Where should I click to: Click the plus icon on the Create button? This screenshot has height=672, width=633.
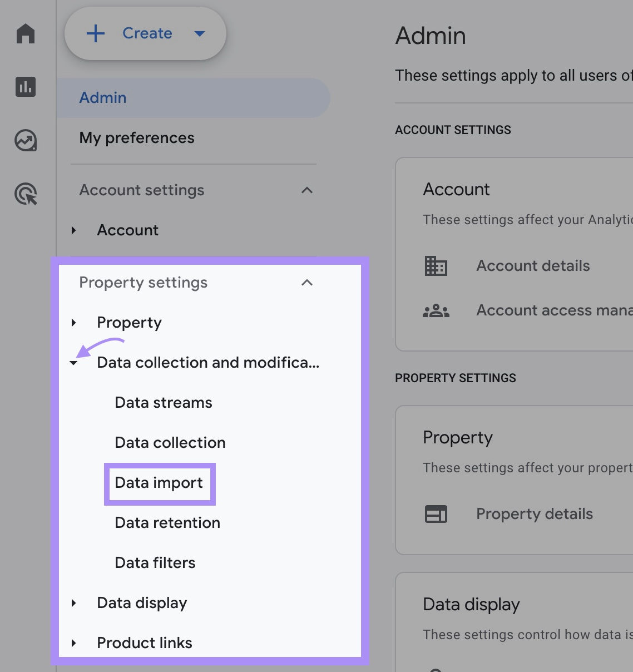[96, 33]
